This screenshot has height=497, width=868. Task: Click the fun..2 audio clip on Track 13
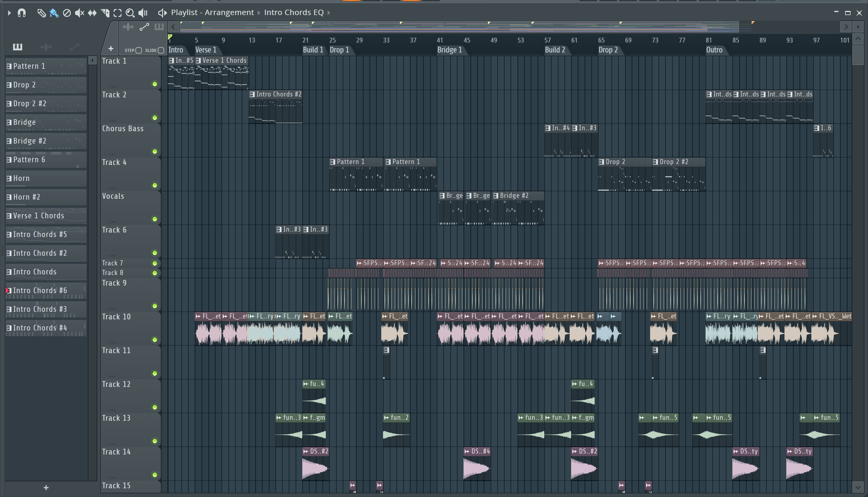pyautogui.click(x=396, y=430)
